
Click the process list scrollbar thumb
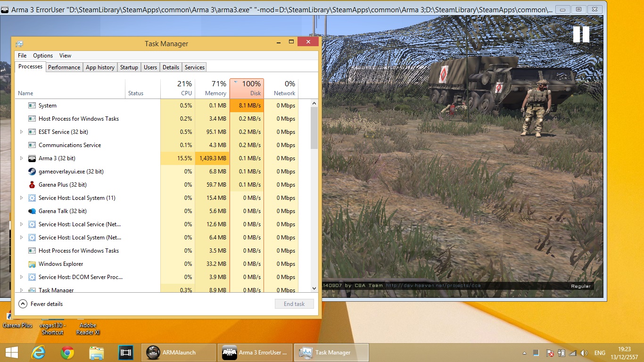[x=314, y=127]
